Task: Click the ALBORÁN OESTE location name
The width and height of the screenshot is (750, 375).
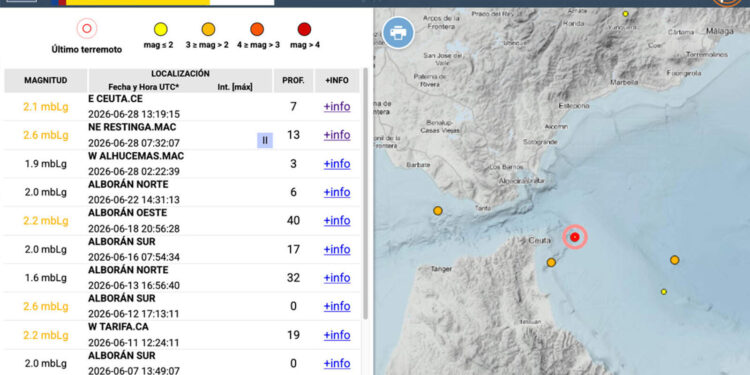Action: click(x=127, y=213)
